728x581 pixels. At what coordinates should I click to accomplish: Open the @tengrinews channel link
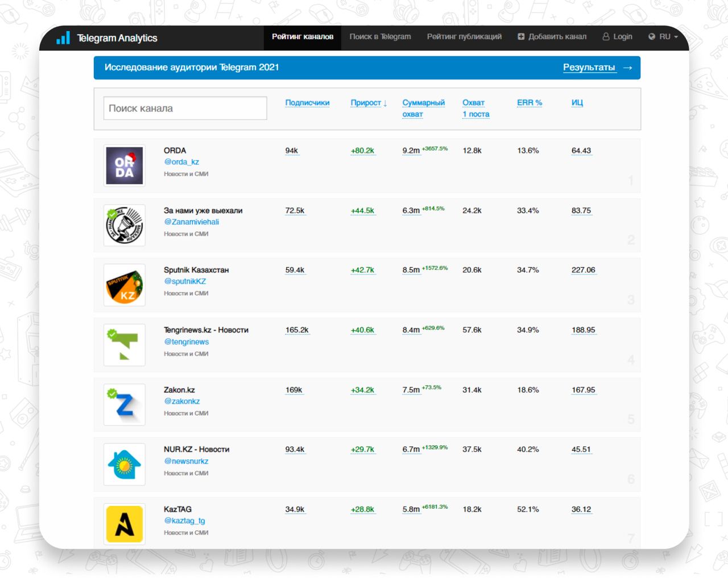click(x=187, y=342)
